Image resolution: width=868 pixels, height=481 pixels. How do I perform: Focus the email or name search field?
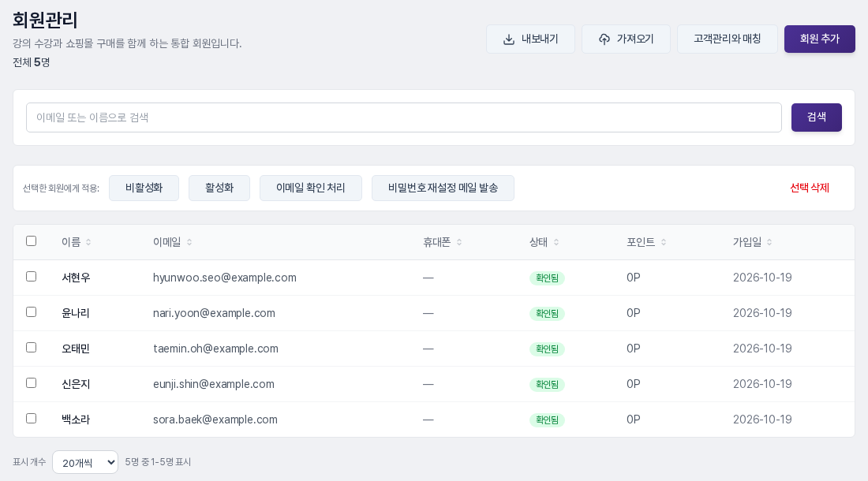(403, 117)
